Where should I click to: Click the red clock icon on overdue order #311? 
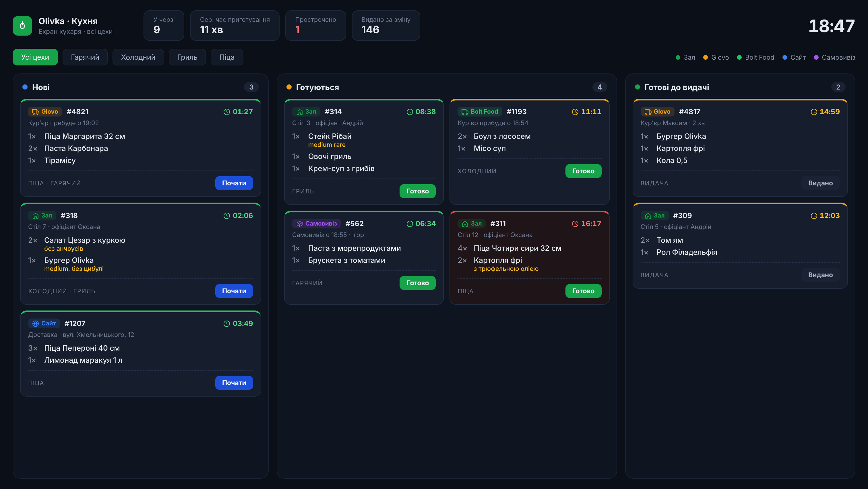tap(575, 224)
